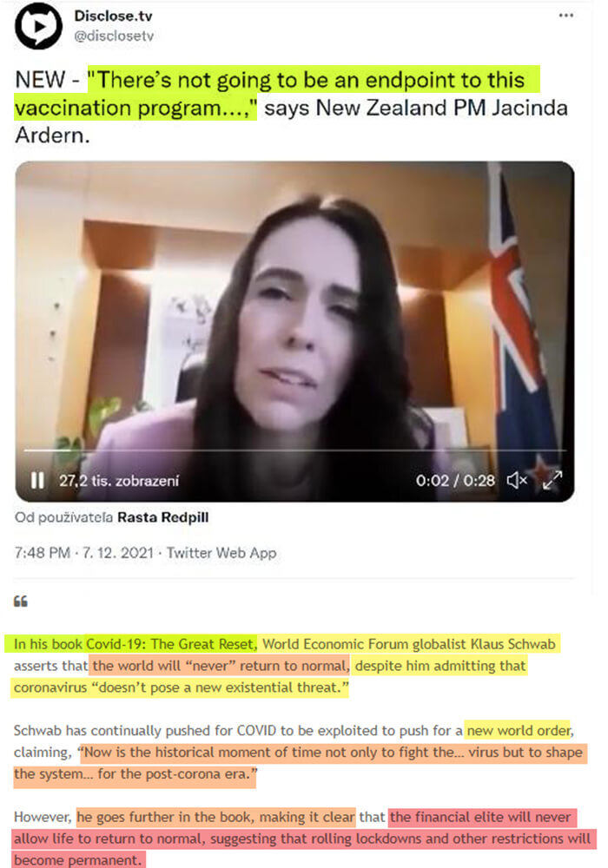This screenshot has height=868, width=608.
Task: Click the Twitter Web App source label
Action: point(221,552)
